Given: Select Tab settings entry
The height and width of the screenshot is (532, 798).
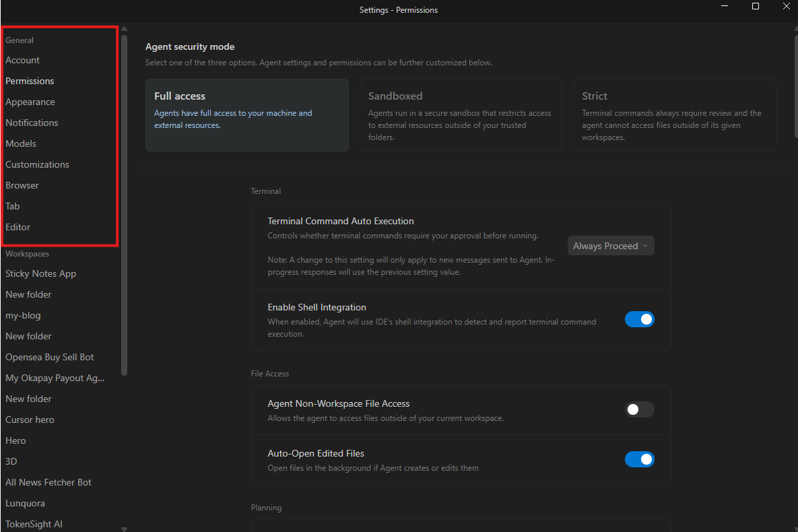Looking at the screenshot, I should (12, 206).
